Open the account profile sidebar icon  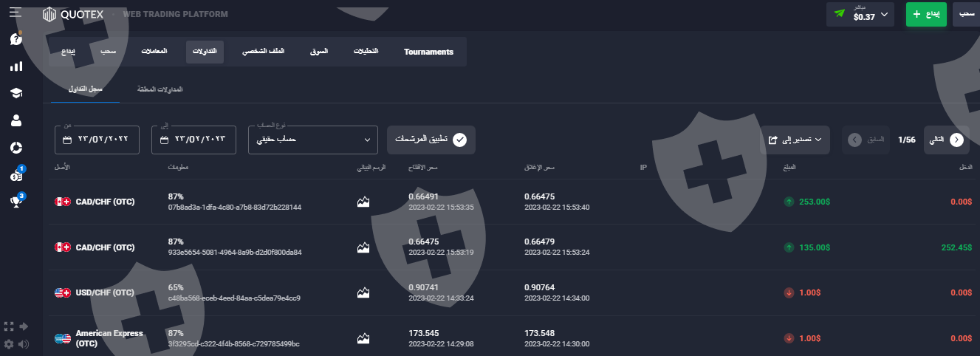coord(16,120)
